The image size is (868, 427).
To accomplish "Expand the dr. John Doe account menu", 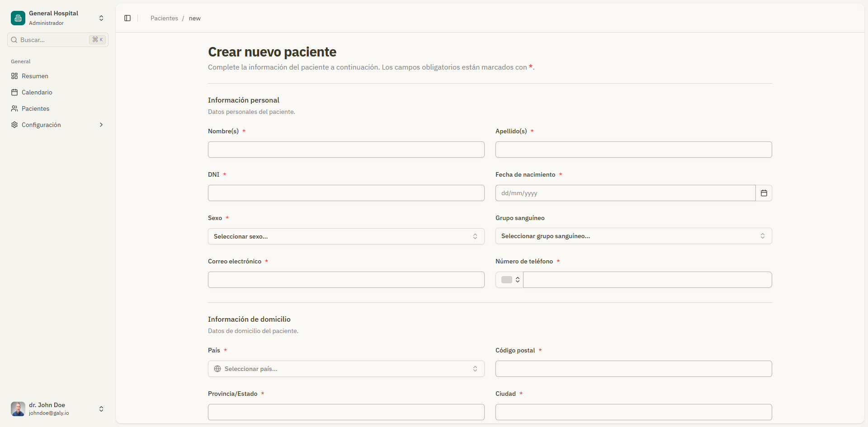I will [x=101, y=409].
